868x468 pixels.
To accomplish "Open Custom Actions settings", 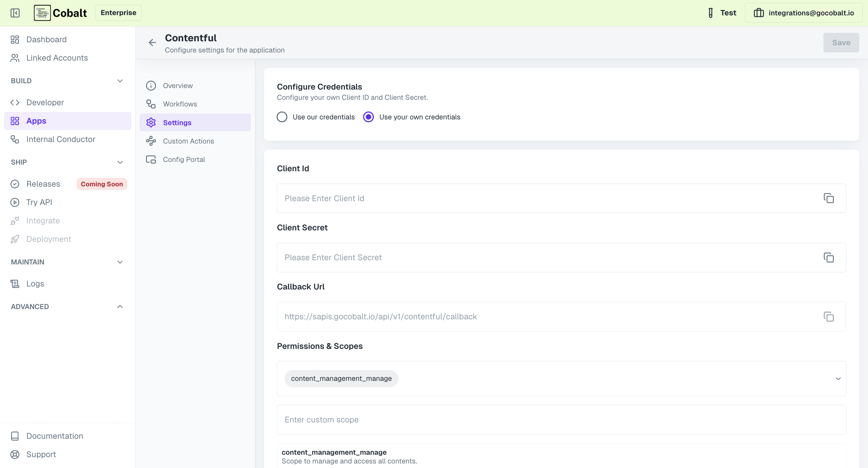I will coord(188,141).
